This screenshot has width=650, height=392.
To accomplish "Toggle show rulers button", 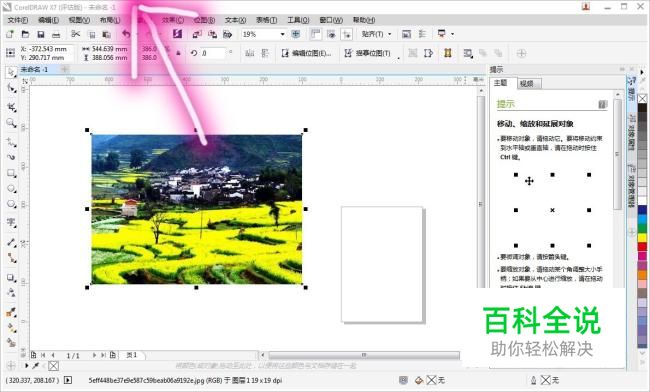I will click(x=315, y=34).
